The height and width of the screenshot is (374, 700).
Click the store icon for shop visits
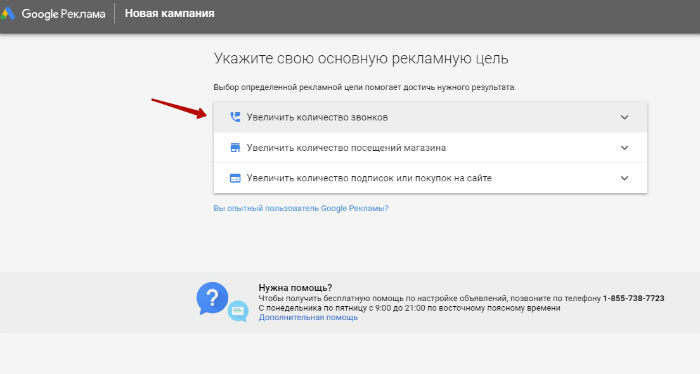[x=235, y=148]
